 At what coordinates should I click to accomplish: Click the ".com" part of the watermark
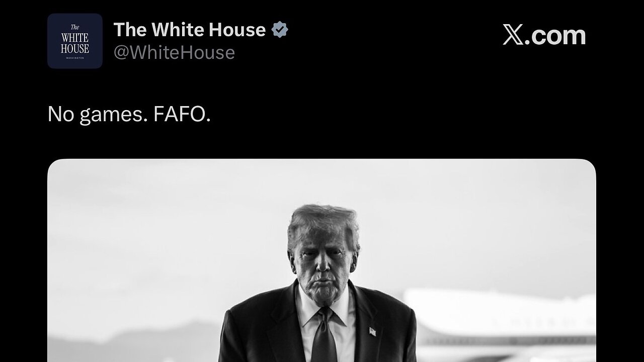(555, 36)
